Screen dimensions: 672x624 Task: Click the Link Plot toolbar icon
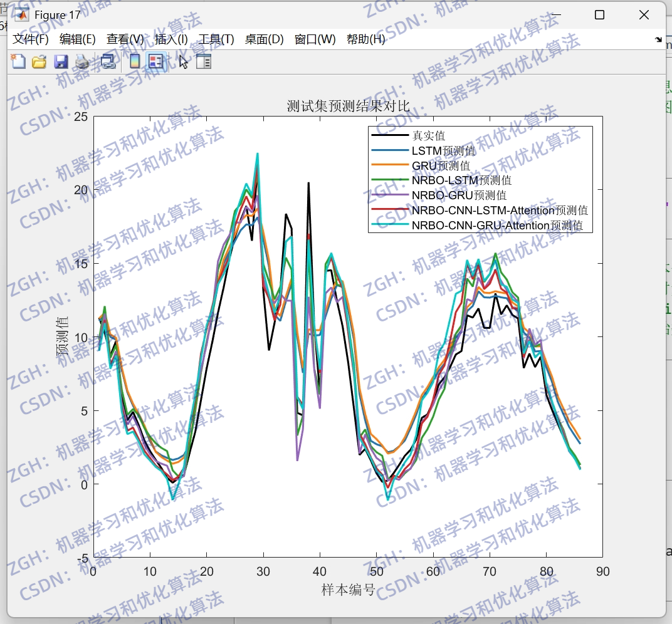pyautogui.click(x=108, y=61)
